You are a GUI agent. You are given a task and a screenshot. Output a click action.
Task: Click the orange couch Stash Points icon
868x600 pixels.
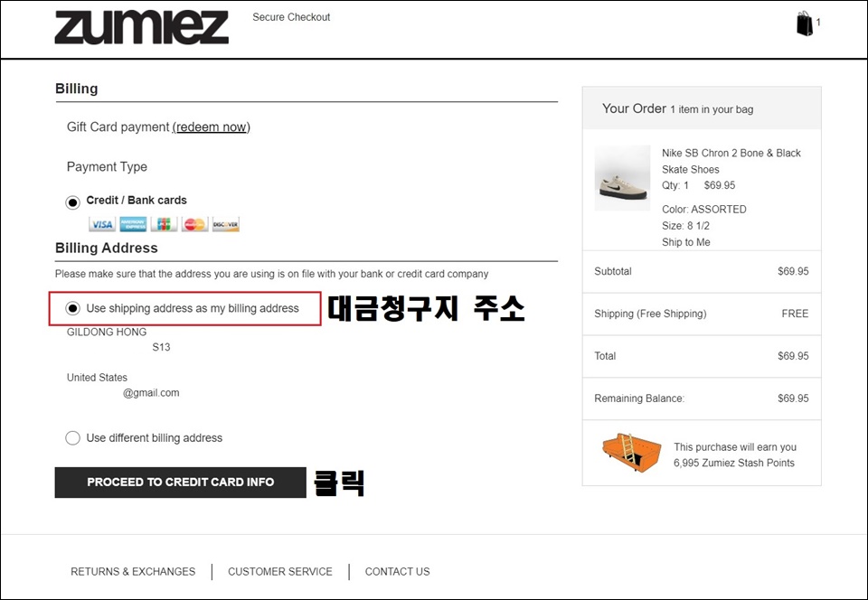(x=632, y=454)
